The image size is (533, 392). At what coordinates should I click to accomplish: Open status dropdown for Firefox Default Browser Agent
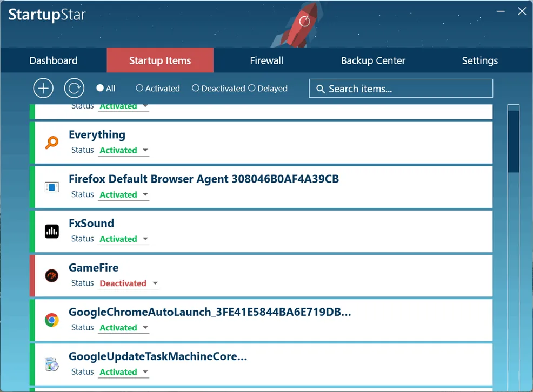(123, 195)
